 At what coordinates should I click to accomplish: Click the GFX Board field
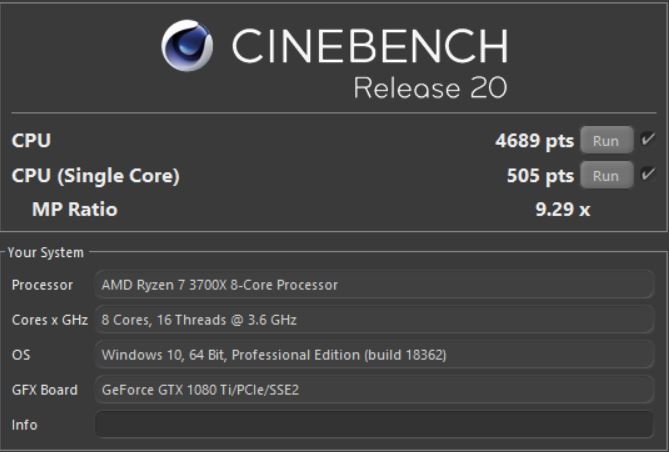[374, 389]
